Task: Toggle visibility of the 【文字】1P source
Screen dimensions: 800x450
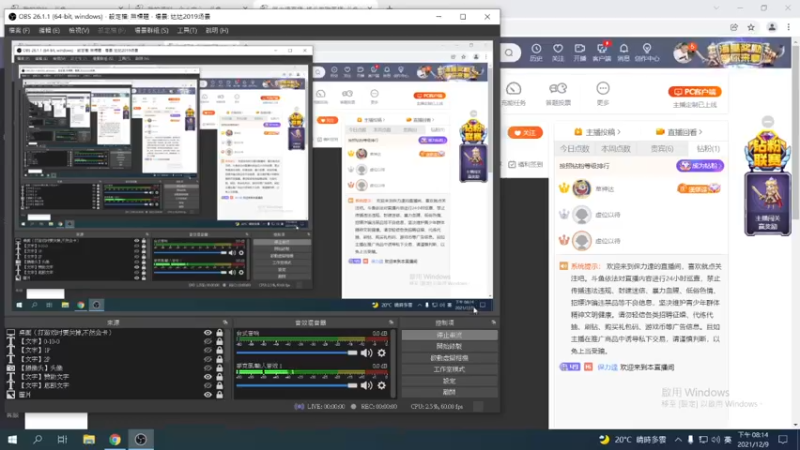Action: pyautogui.click(x=207, y=351)
